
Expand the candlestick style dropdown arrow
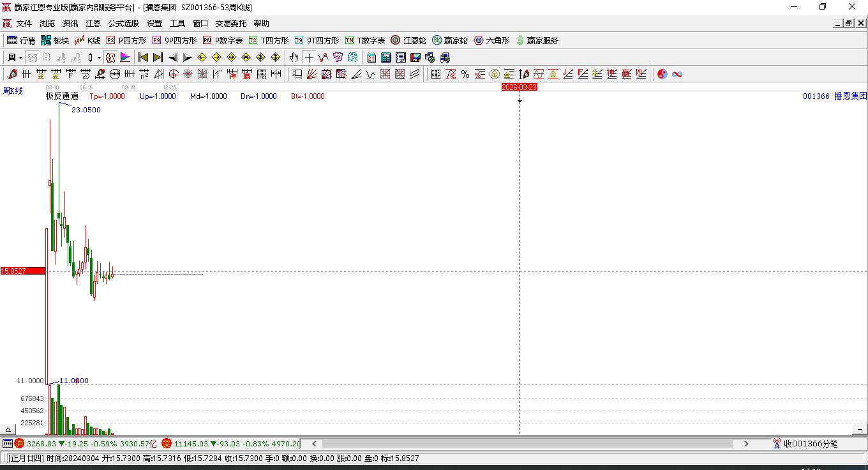click(x=99, y=57)
